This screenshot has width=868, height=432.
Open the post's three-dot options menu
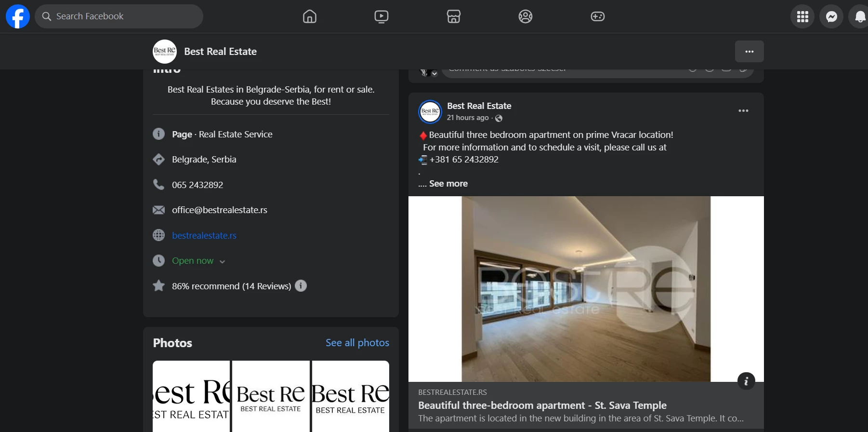coord(743,111)
